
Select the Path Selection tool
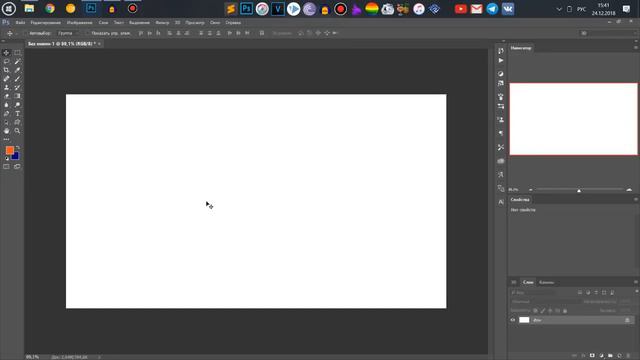coord(6,122)
